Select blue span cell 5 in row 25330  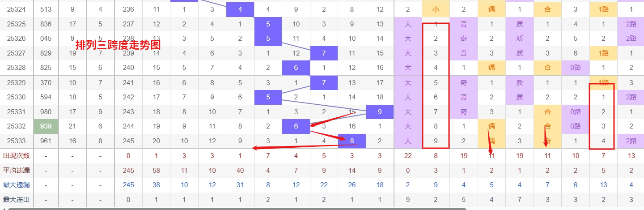coord(268,97)
